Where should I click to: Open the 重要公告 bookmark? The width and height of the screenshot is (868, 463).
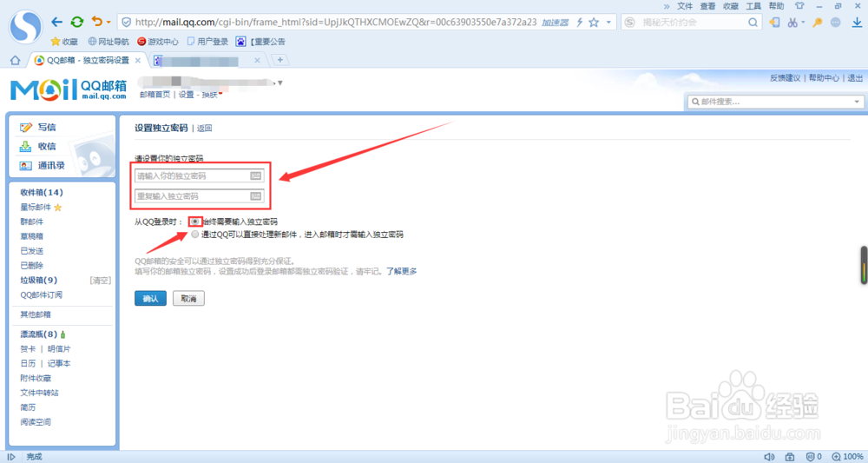click(260, 42)
